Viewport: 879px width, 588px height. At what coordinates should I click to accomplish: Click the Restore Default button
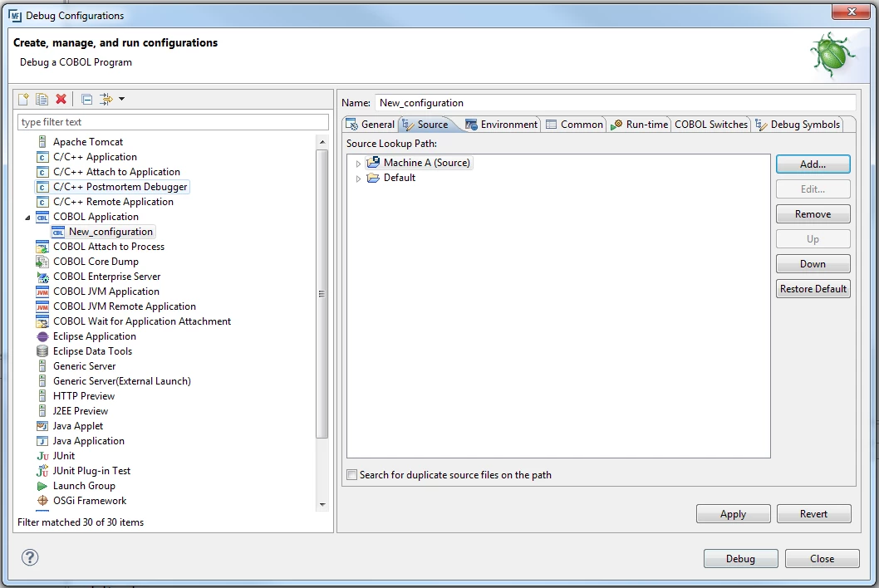(813, 289)
